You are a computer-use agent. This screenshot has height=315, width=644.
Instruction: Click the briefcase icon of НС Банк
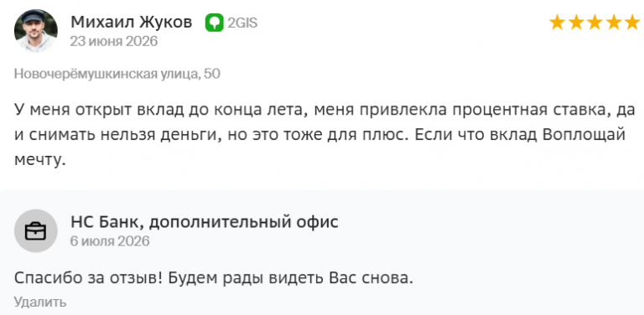tap(36, 231)
